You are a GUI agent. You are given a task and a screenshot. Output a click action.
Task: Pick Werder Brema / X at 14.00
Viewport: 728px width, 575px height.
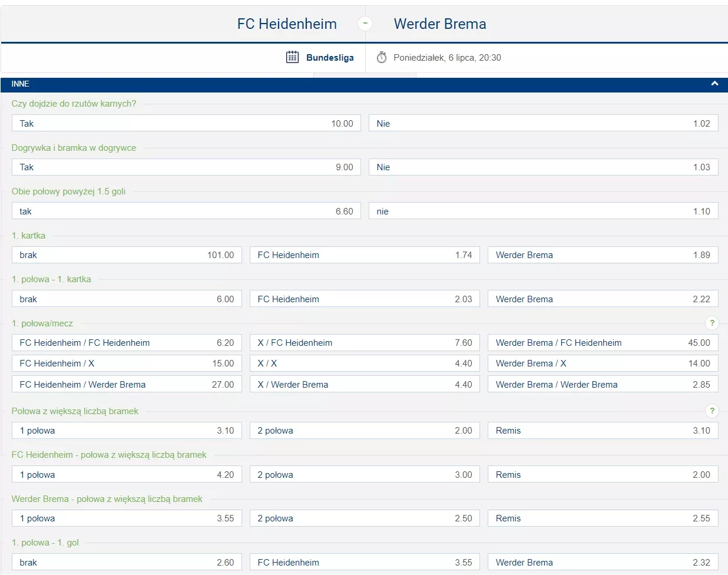pos(603,363)
